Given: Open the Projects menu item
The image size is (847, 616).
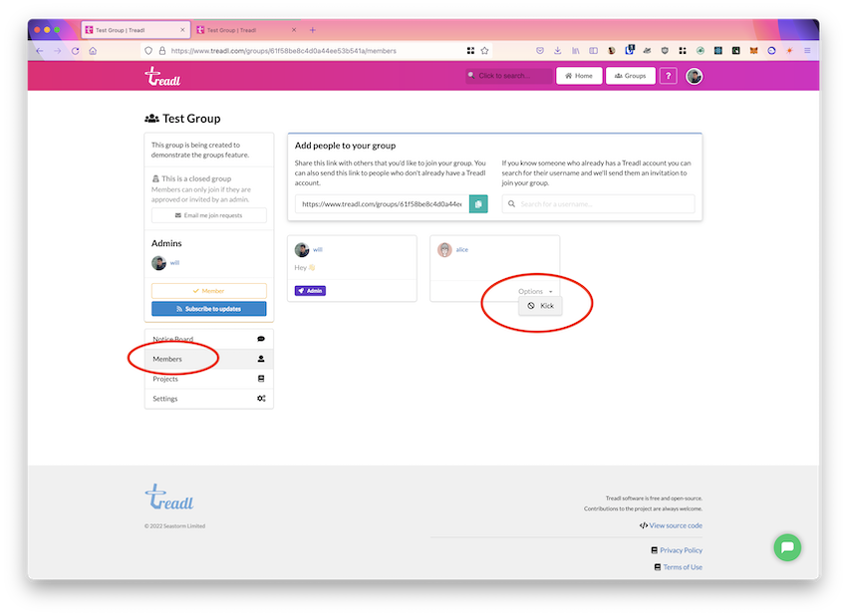Looking at the screenshot, I should 209,379.
